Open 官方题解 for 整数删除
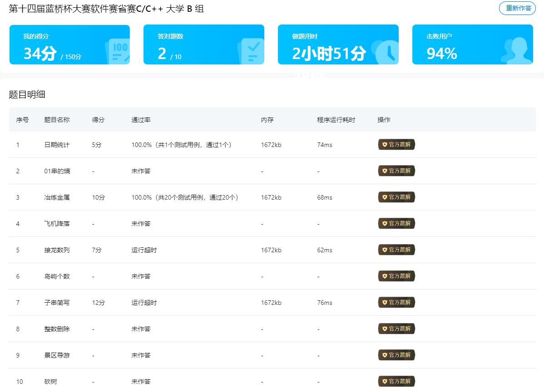The image size is (544, 392). (x=396, y=329)
